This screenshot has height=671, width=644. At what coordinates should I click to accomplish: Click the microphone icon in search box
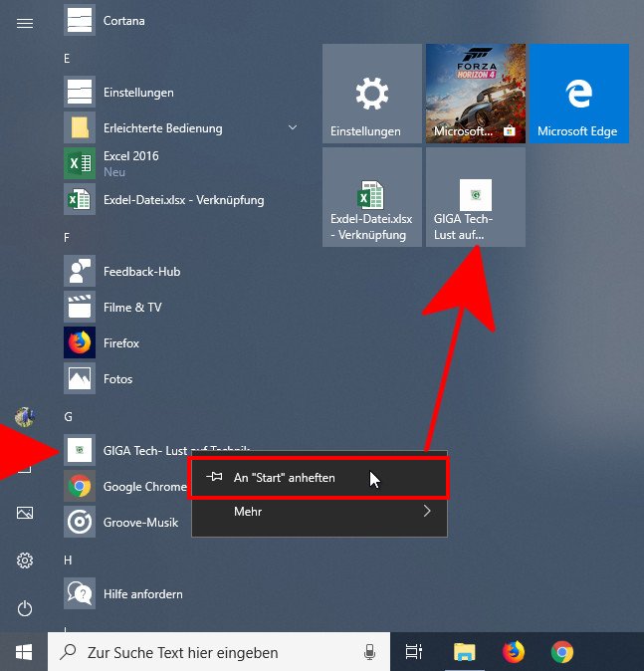369,653
